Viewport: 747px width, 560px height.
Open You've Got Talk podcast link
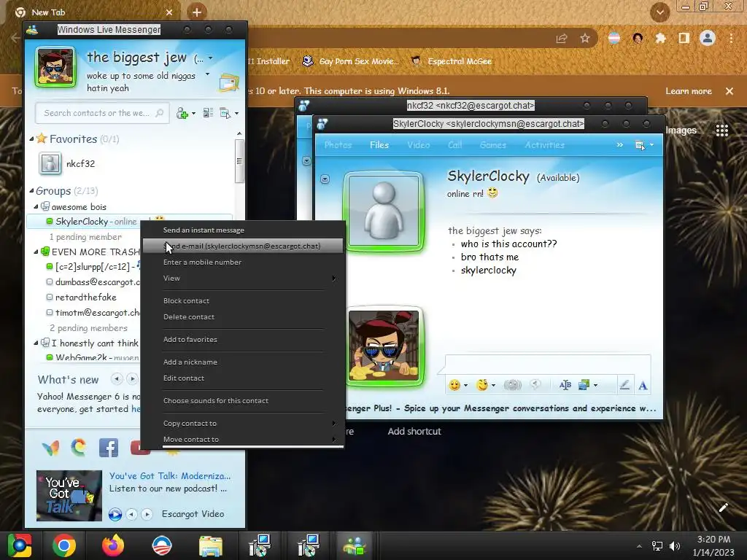pyautogui.click(x=169, y=476)
